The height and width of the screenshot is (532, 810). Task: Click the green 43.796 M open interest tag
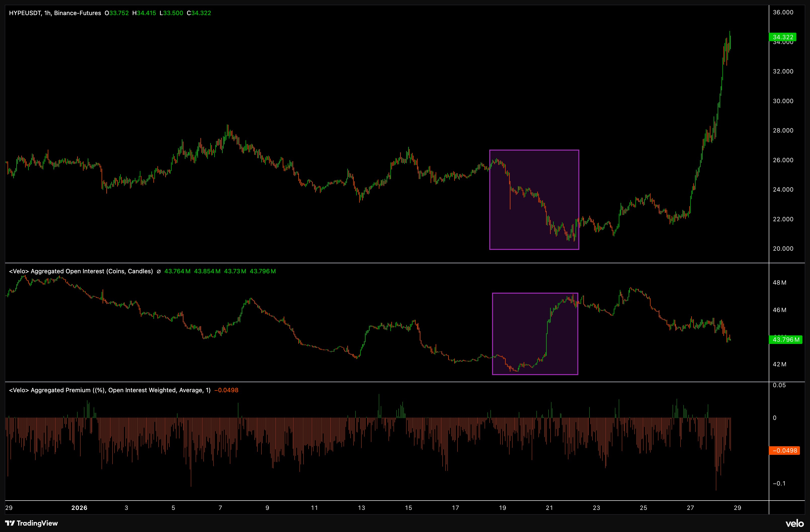pos(786,339)
